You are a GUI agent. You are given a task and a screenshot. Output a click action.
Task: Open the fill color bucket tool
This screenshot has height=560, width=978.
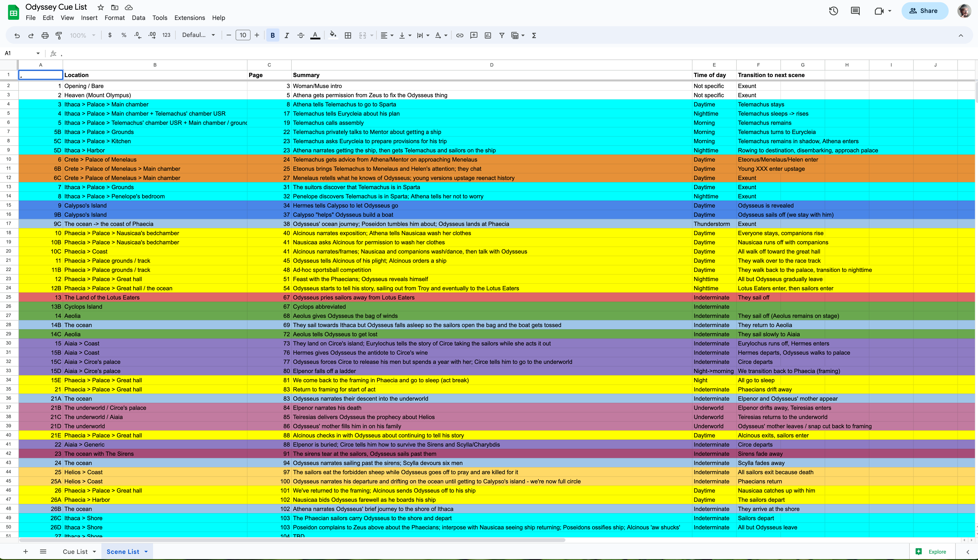[333, 35]
